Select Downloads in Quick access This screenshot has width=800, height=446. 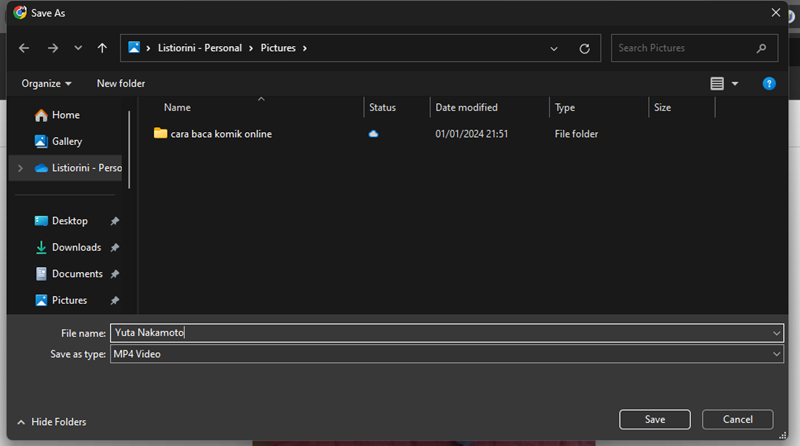[76, 247]
